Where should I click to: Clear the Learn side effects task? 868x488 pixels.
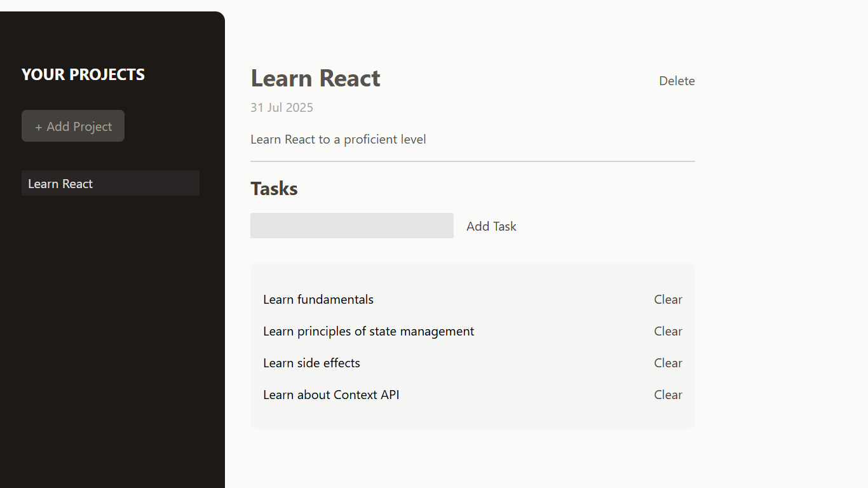(668, 363)
